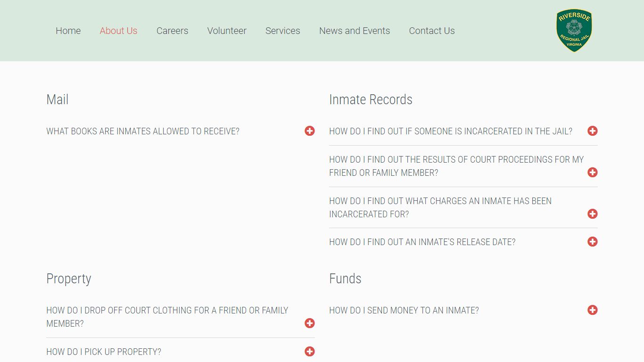
Task: Click plus icon beside incarcerated in the jail question
Action: pyautogui.click(x=593, y=131)
